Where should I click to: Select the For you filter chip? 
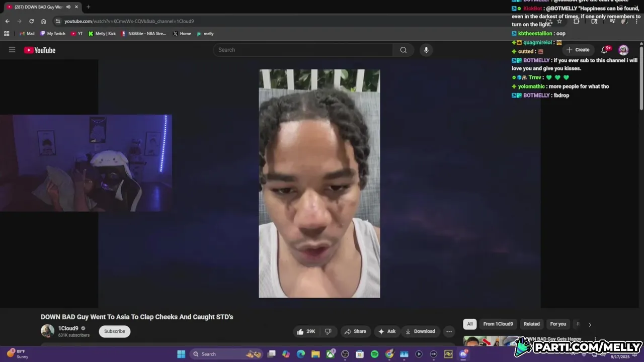click(558, 324)
